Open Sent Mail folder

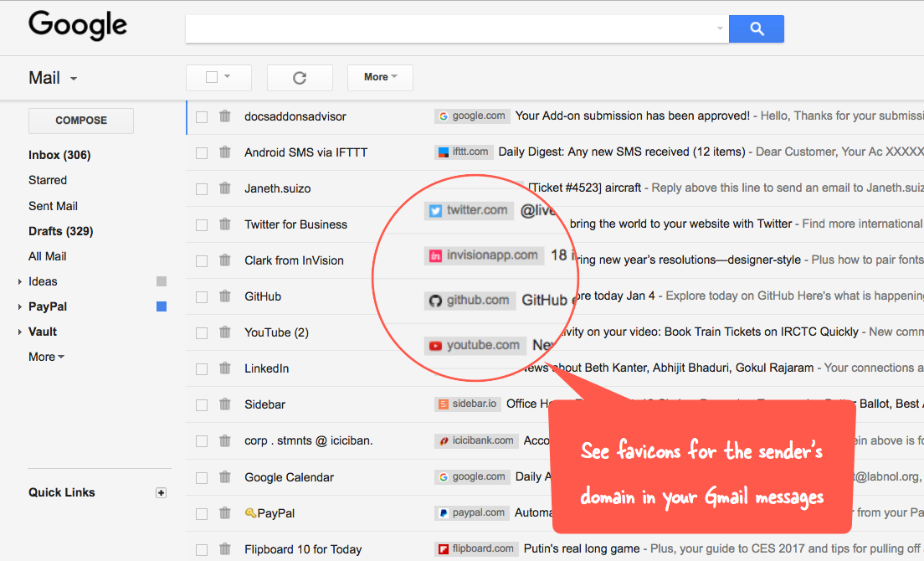coord(53,206)
